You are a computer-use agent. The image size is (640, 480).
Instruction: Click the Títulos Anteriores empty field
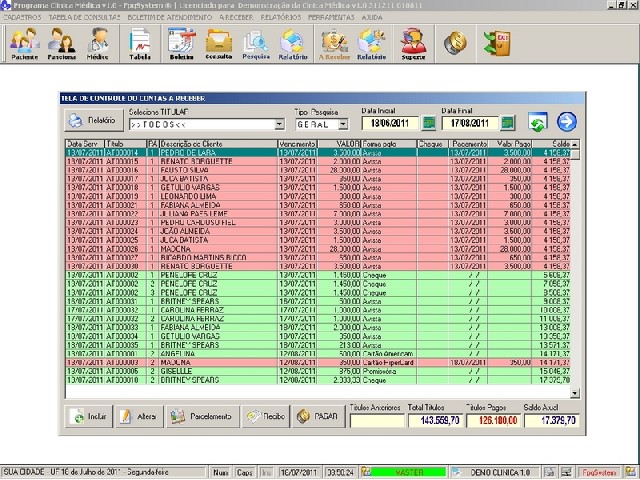point(377,420)
